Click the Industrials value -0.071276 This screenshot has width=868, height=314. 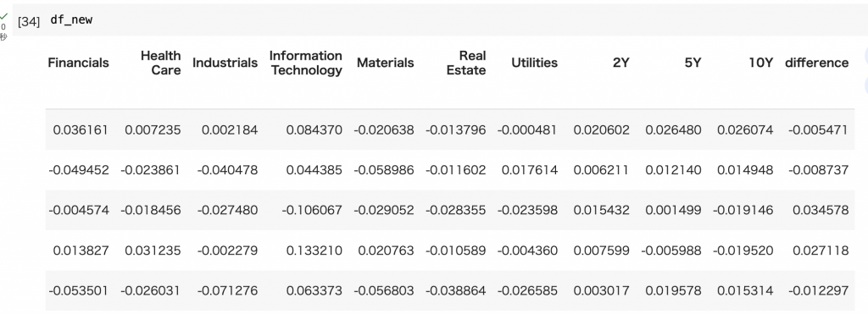(x=227, y=291)
